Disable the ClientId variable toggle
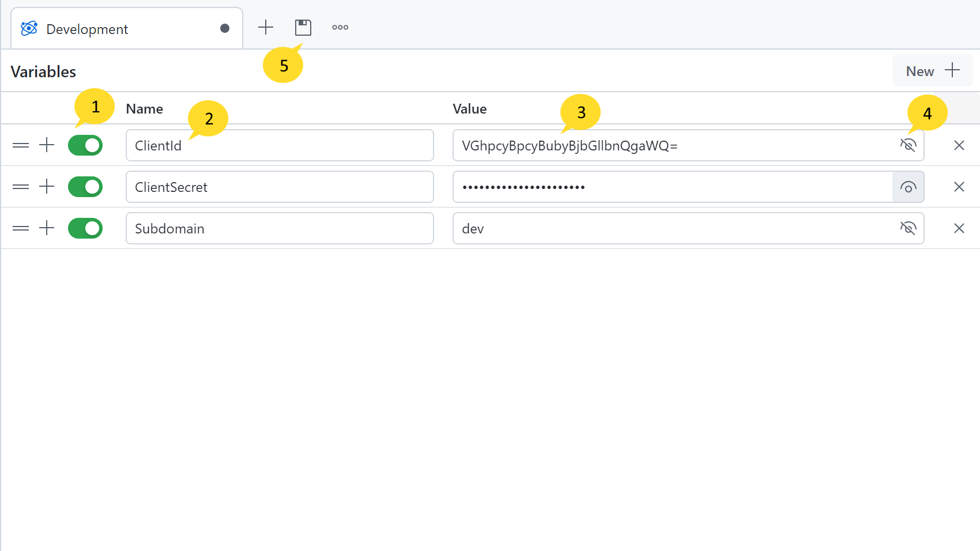The width and height of the screenshot is (980, 551). [x=85, y=145]
